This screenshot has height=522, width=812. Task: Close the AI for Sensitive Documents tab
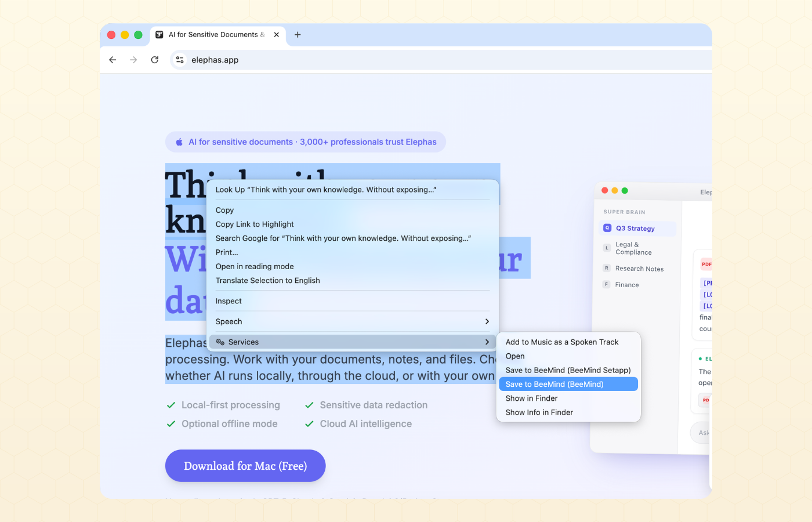(x=277, y=35)
